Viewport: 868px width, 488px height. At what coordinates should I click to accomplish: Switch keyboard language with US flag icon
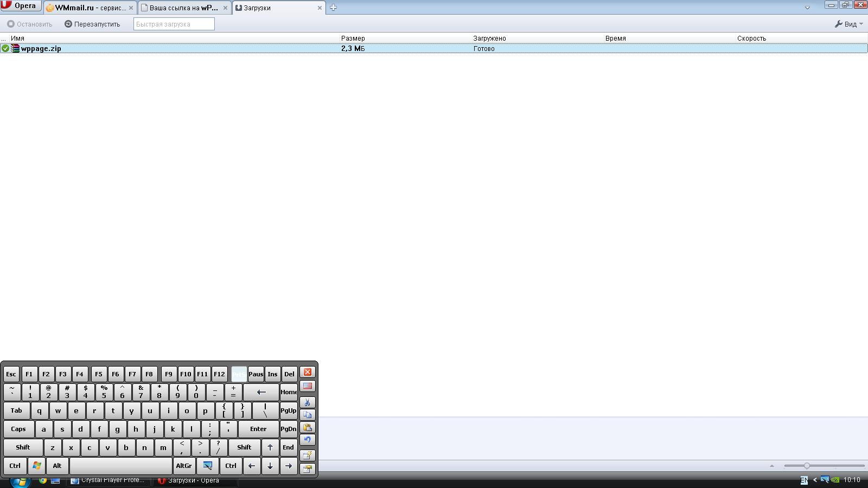(308, 386)
